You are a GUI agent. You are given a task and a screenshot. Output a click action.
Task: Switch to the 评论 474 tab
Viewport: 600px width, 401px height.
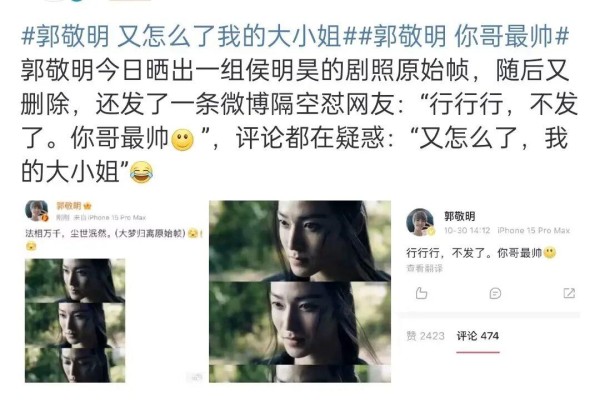tap(478, 336)
